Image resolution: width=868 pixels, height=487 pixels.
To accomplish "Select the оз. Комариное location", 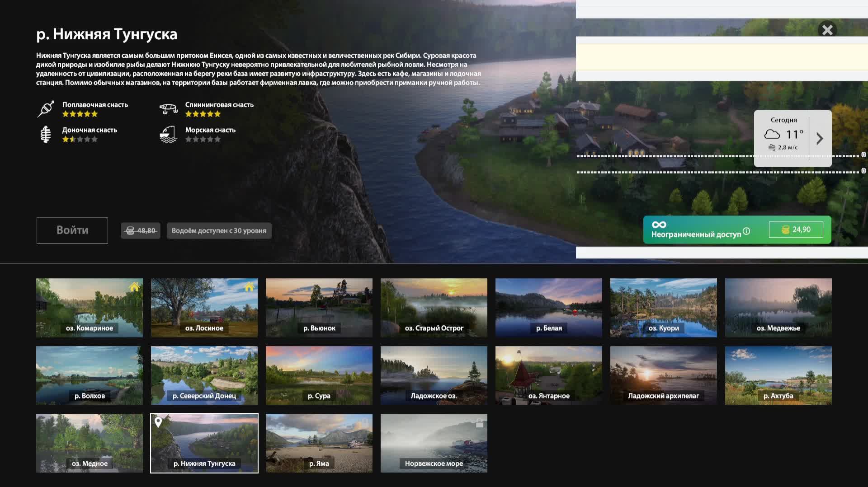I will (90, 308).
